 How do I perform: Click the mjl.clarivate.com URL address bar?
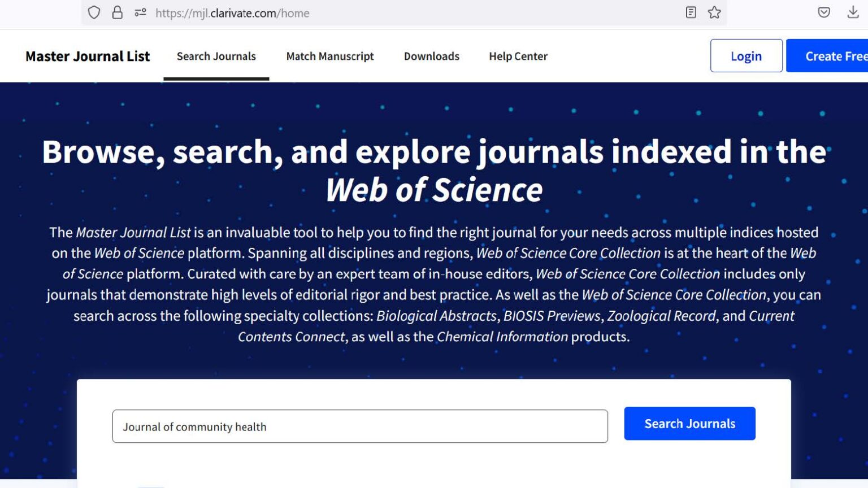[x=396, y=13]
